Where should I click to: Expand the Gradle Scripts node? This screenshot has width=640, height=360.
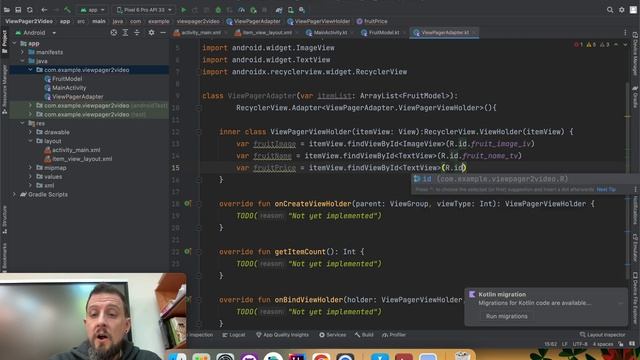coord(14,194)
